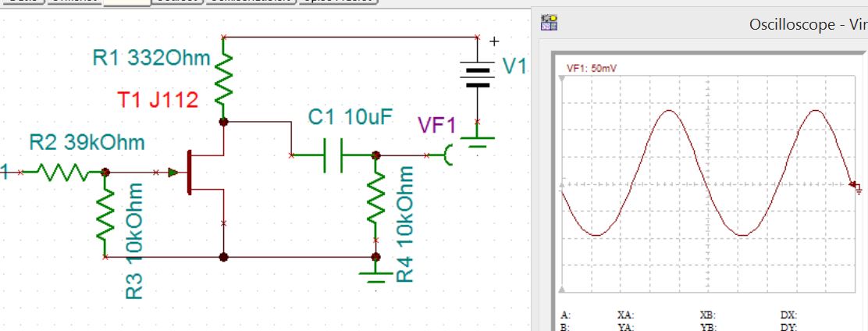Image resolution: width=868 pixels, height=331 pixels.
Task: Select resistor R3 zigzag symbol
Action: [105, 215]
